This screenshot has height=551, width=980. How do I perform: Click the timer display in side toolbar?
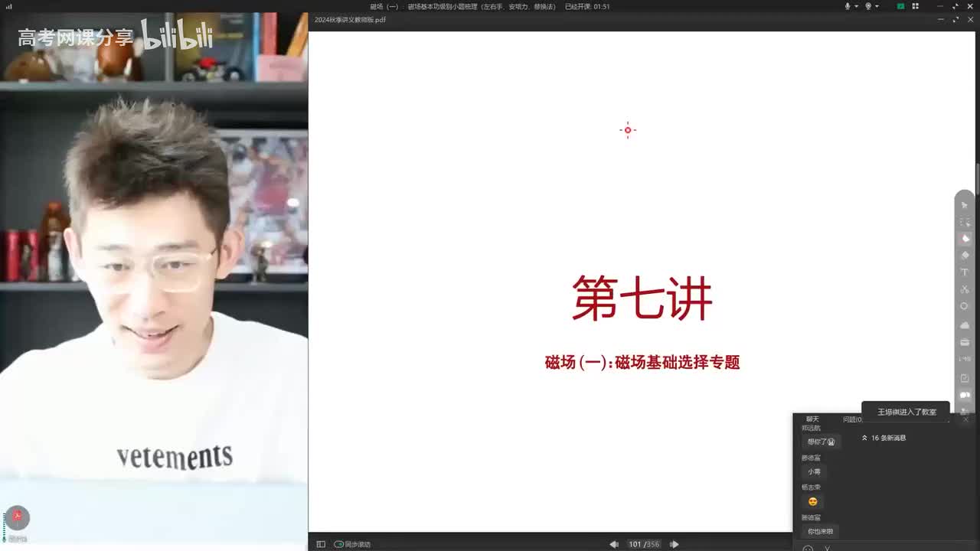965,359
